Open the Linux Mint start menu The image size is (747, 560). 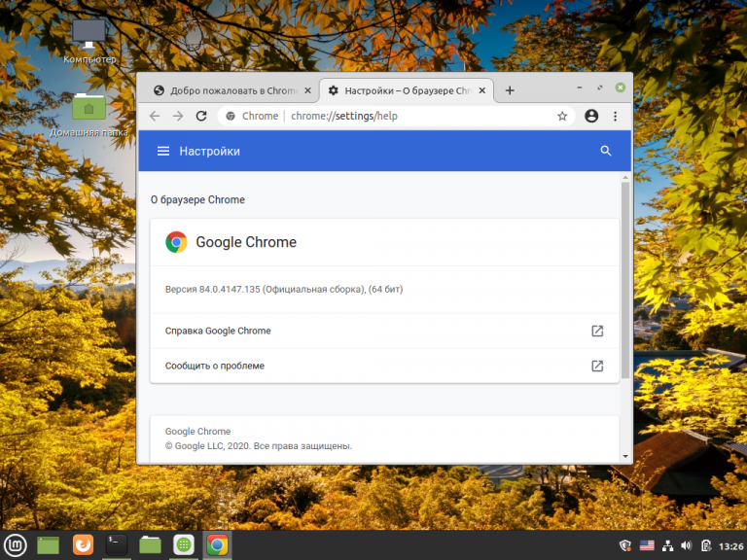tap(16, 545)
